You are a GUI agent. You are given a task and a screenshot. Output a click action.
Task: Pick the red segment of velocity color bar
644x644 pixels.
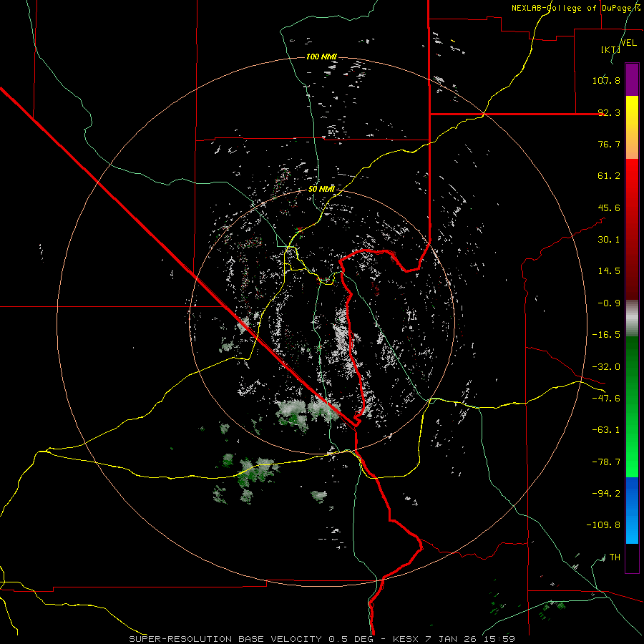coord(632,229)
